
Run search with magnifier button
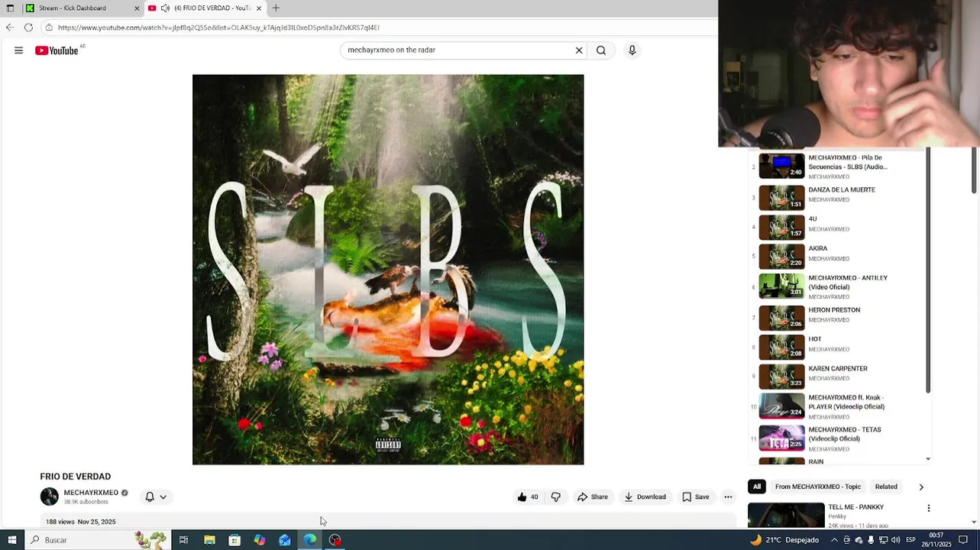[x=601, y=50]
